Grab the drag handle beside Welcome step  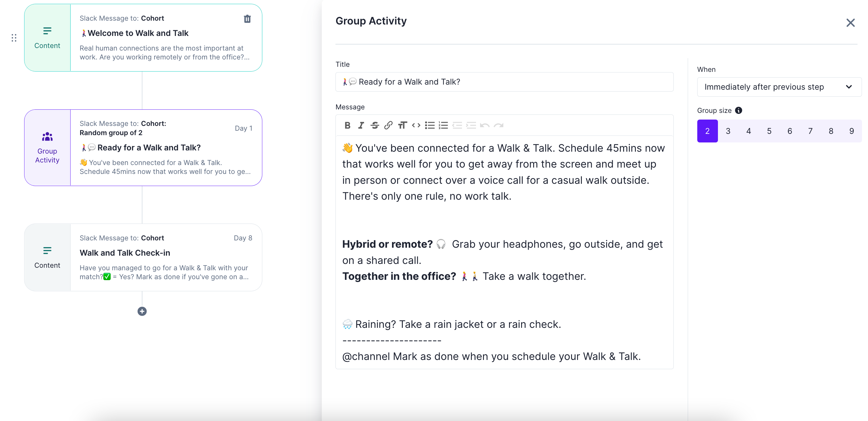tap(14, 38)
